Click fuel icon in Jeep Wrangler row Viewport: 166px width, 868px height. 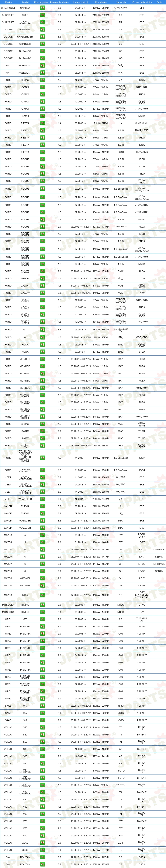tap(42, 499)
